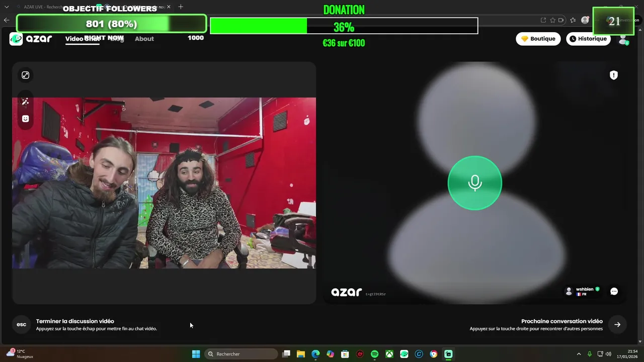
Task: Toggle the green microphone button
Action: tap(475, 183)
